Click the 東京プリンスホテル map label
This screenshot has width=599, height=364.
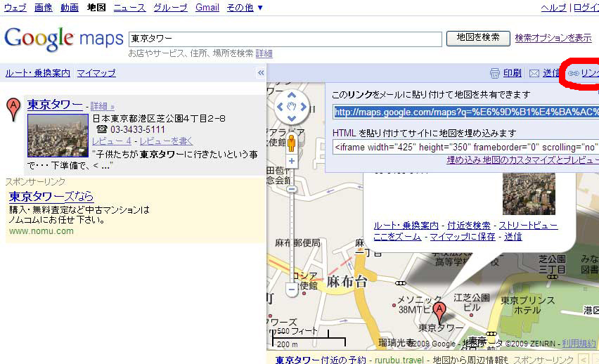tap(527, 305)
